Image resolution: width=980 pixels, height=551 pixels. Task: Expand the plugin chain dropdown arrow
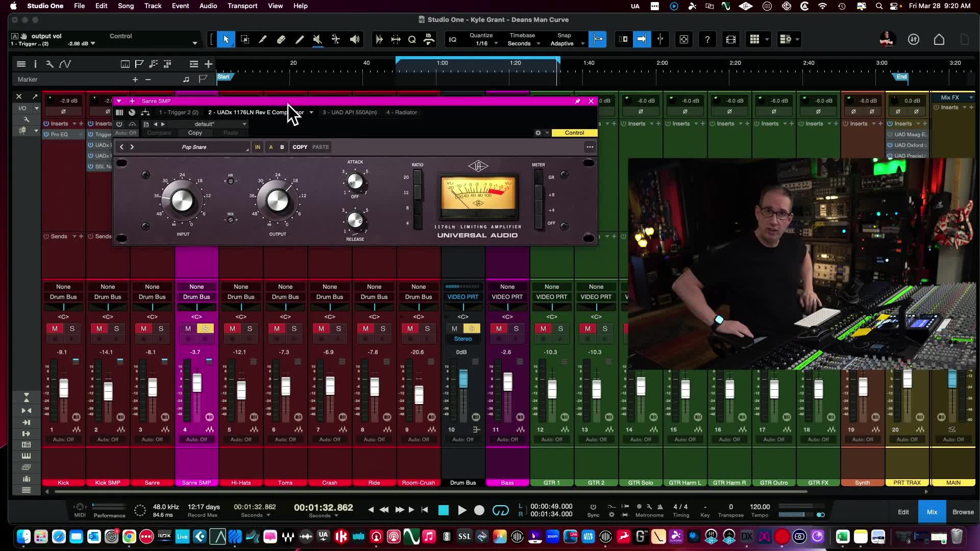tap(311, 112)
